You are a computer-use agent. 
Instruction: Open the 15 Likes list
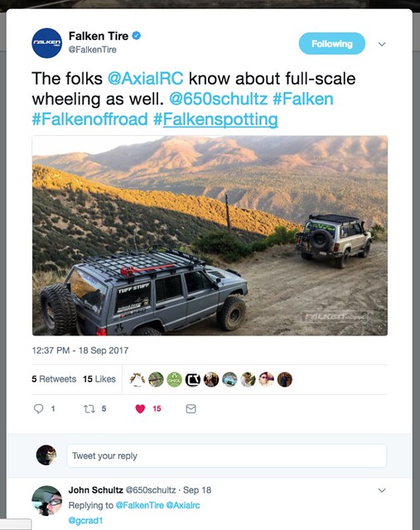(x=99, y=379)
